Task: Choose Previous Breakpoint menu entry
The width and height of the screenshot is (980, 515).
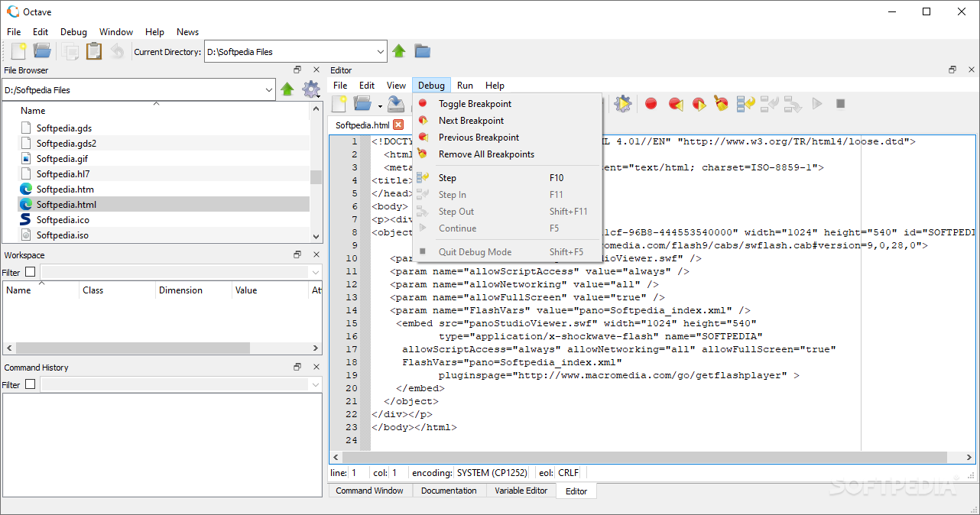Action: pyautogui.click(x=507, y=138)
